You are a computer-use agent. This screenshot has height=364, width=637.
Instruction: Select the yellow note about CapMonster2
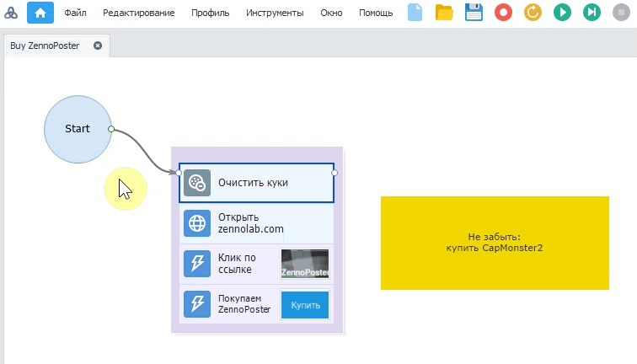(495, 243)
